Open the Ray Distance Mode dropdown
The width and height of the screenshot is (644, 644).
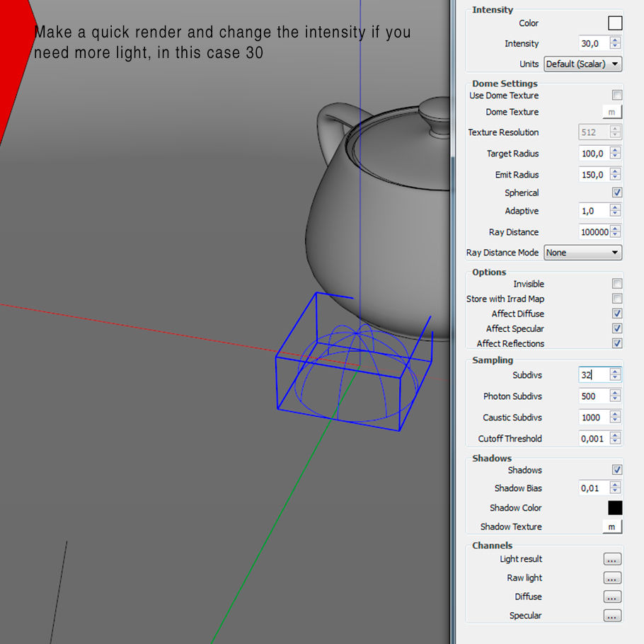582,253
